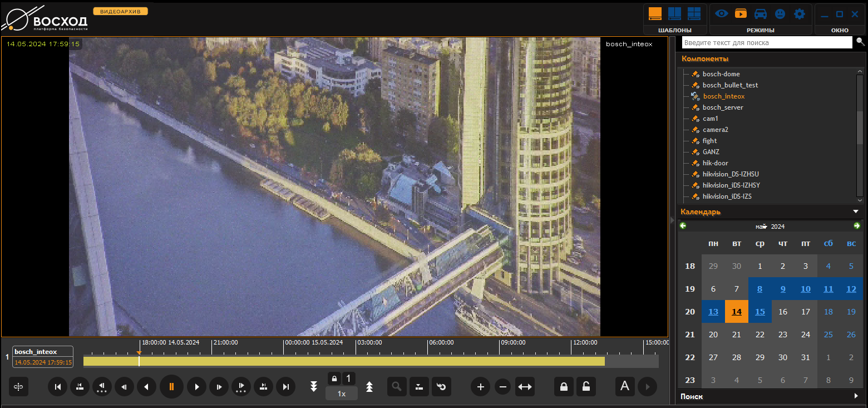Pause playback with the orange pause button

171,386
